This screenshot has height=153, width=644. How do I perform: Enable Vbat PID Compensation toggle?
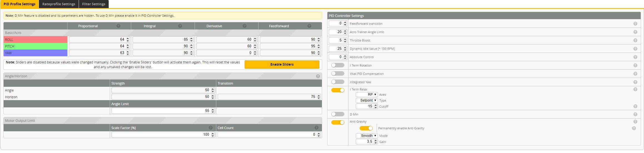pyautogui.click(x=338, y=73)
